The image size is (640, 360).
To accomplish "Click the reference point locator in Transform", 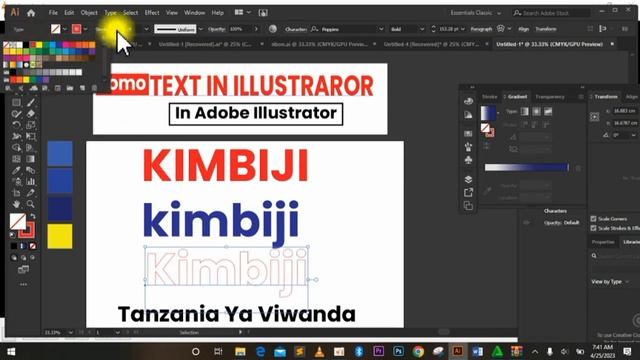I will pyautogui.click(x=595, y=117).
